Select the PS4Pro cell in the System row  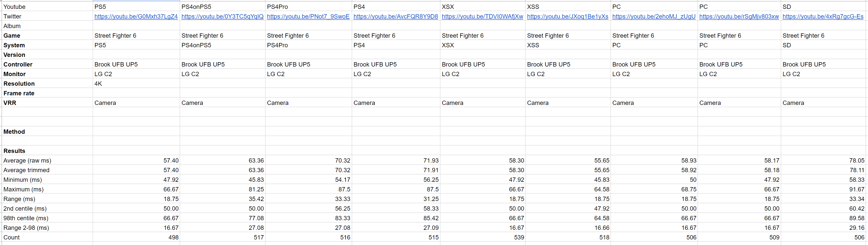[x=309, y=45]
